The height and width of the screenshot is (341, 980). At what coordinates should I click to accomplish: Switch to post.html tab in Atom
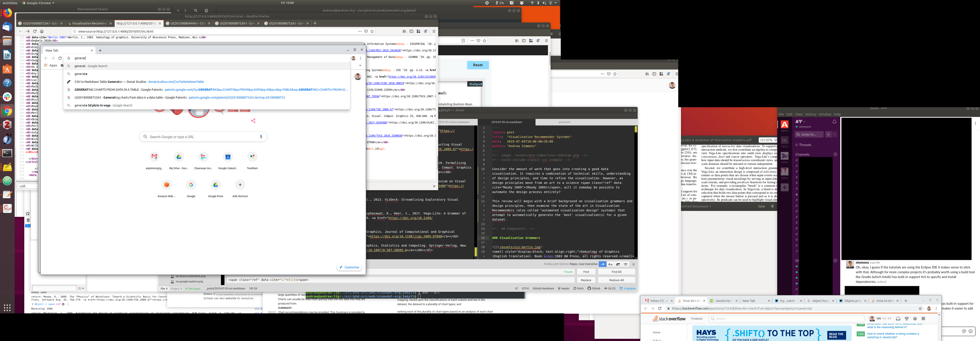click(x=564, y=122)
